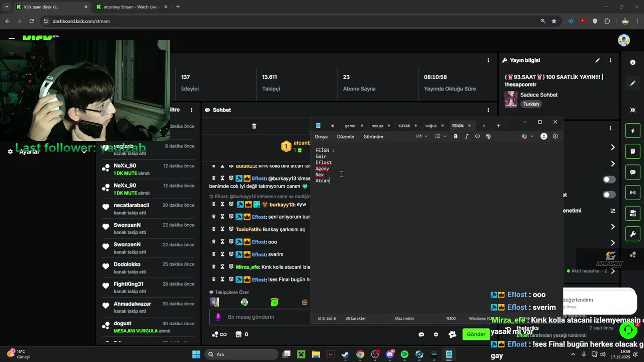Click the trash icon above the Kick chat

pos(254,126)
